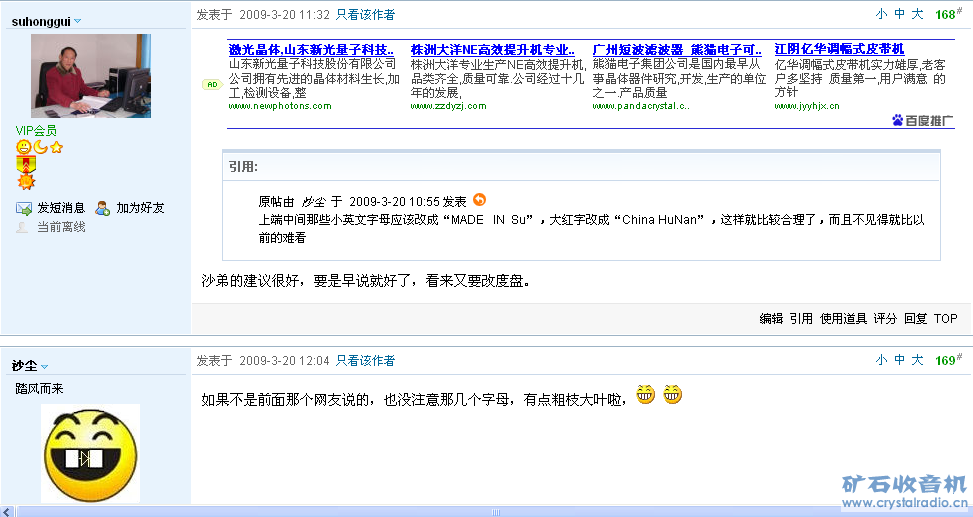
Task: Click the envelope icon for 发短消息
Action: (x=24, y=209)
